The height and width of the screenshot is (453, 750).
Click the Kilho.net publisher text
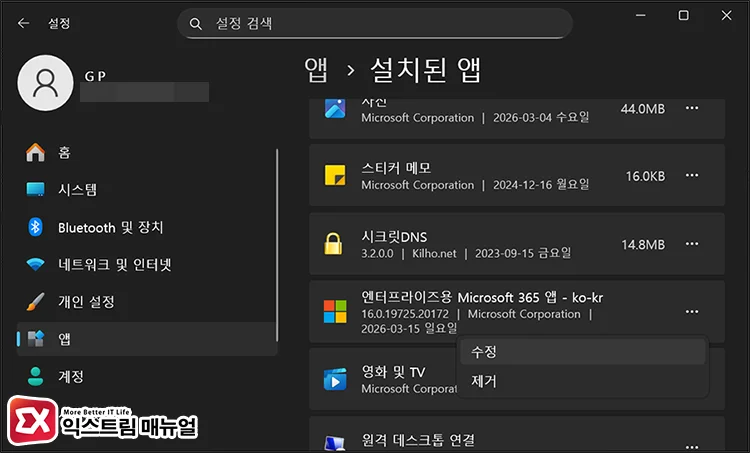coord(434,254)
